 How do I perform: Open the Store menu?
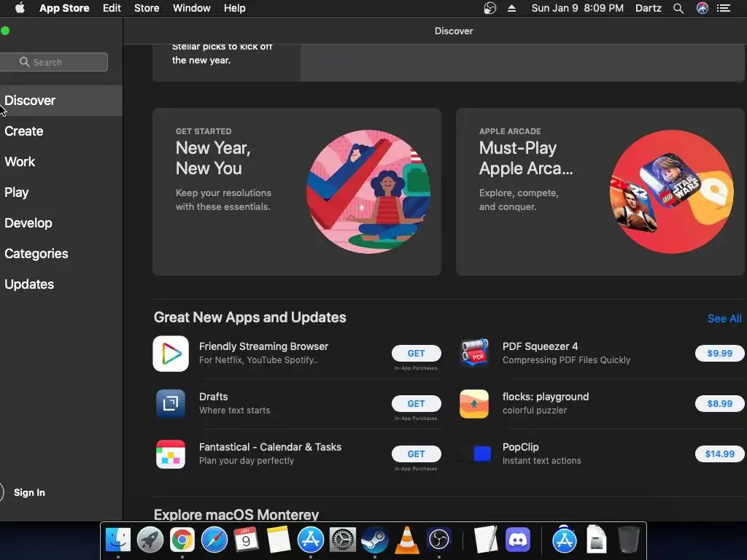tap(147, 8)
